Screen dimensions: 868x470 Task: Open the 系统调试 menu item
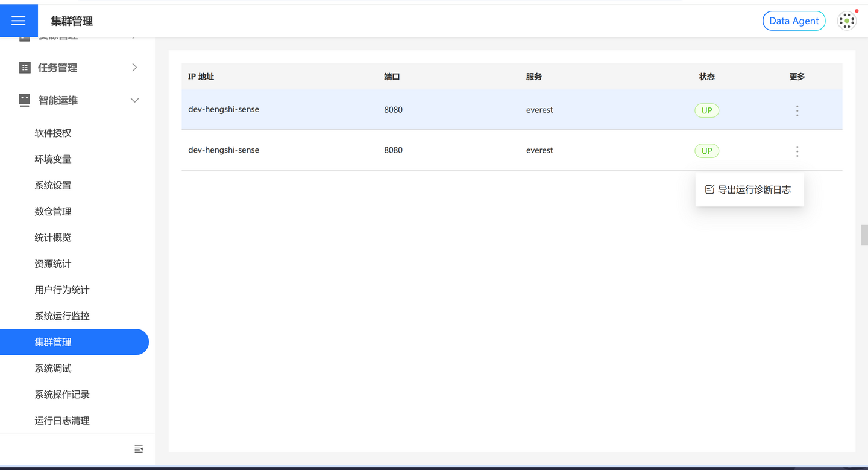(53, 368)
